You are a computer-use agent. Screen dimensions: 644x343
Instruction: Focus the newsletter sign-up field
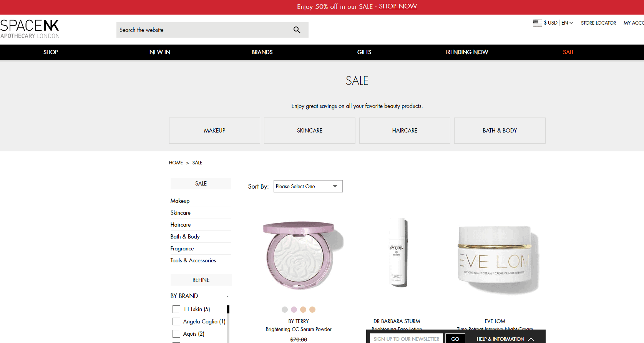tap(407, 339)
